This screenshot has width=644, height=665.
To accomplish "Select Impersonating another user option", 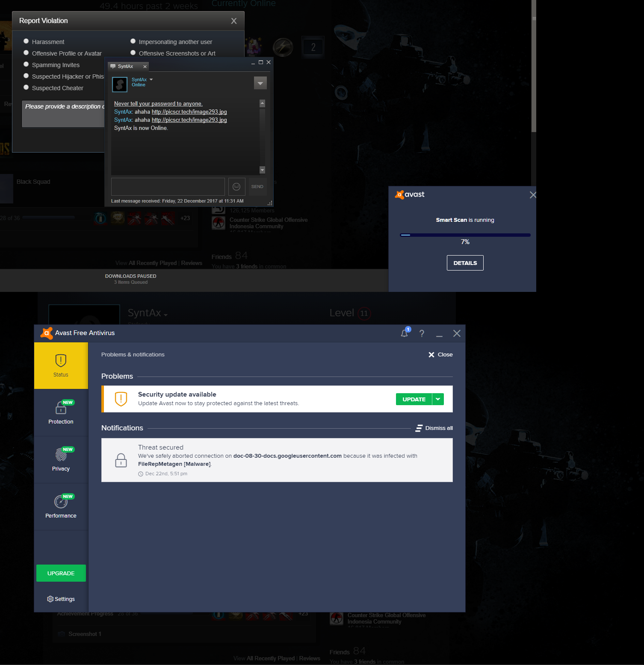I will [133, 41].
